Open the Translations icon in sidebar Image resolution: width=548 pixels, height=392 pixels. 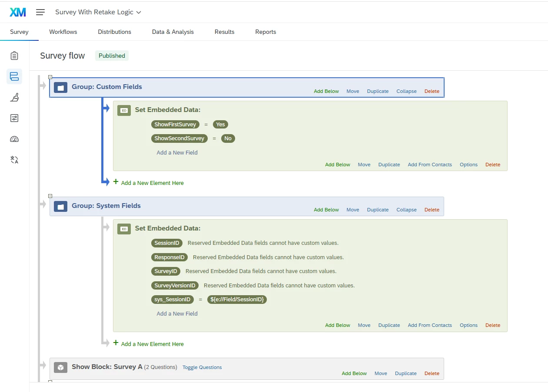click(x=14, y=160)
